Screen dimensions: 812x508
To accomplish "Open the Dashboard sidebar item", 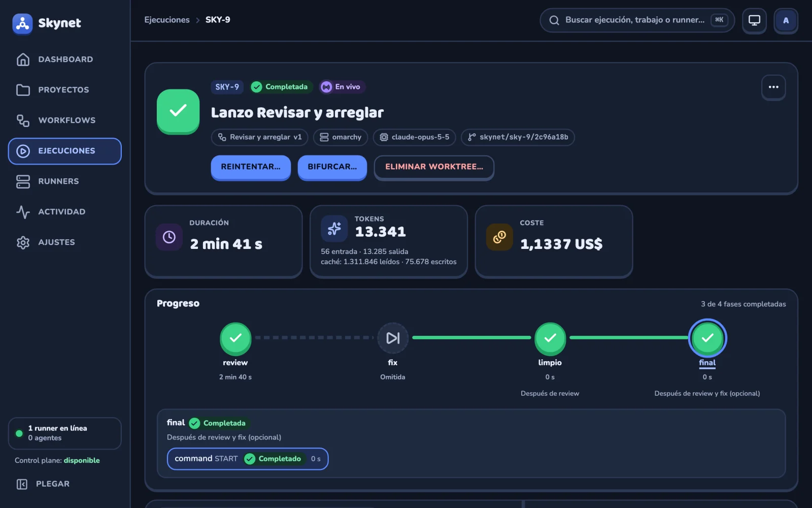I will coord(65,59).
